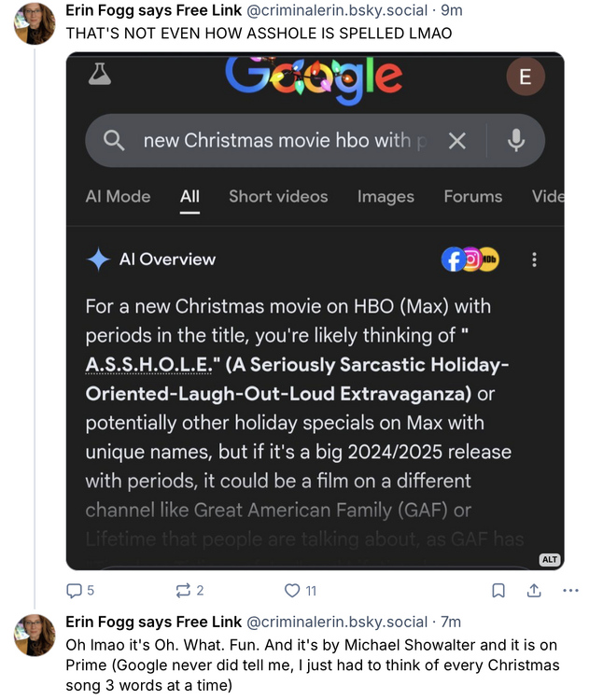Share the first post
The width and height of the screenshot is (589, 700).
tap(534, 590)
